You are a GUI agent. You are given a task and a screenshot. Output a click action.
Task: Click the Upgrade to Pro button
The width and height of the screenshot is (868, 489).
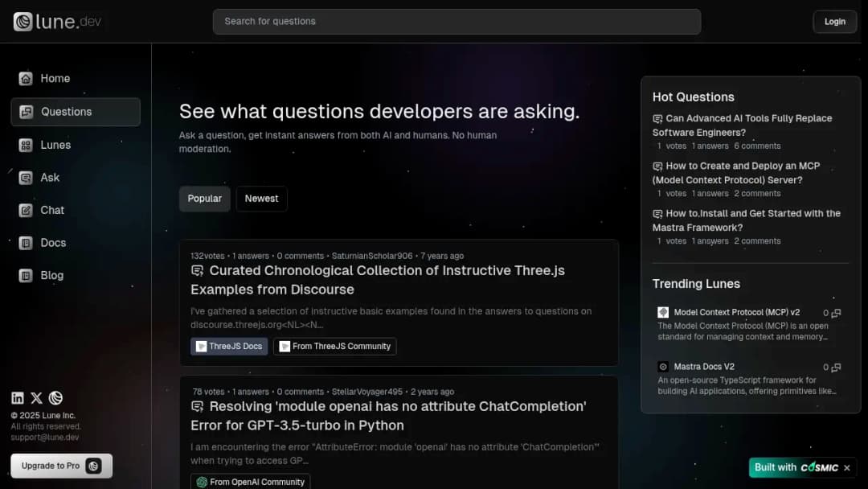(x=61, y=466)
